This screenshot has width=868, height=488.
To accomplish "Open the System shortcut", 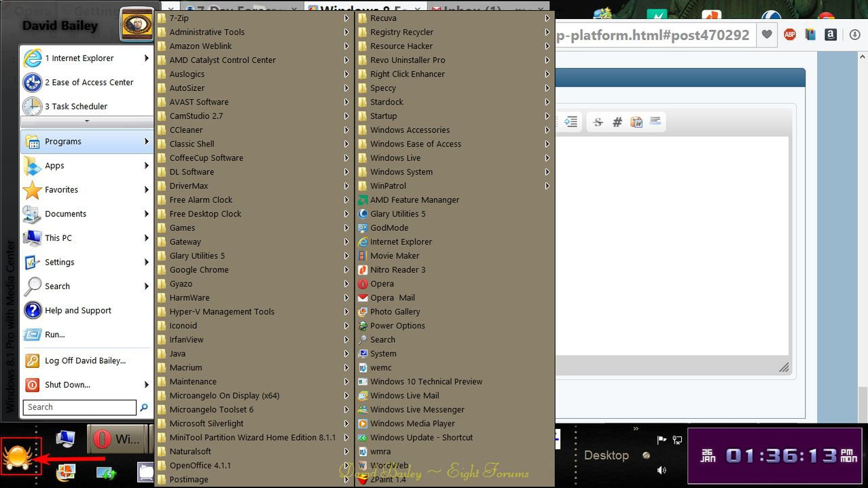I will 454,354.
